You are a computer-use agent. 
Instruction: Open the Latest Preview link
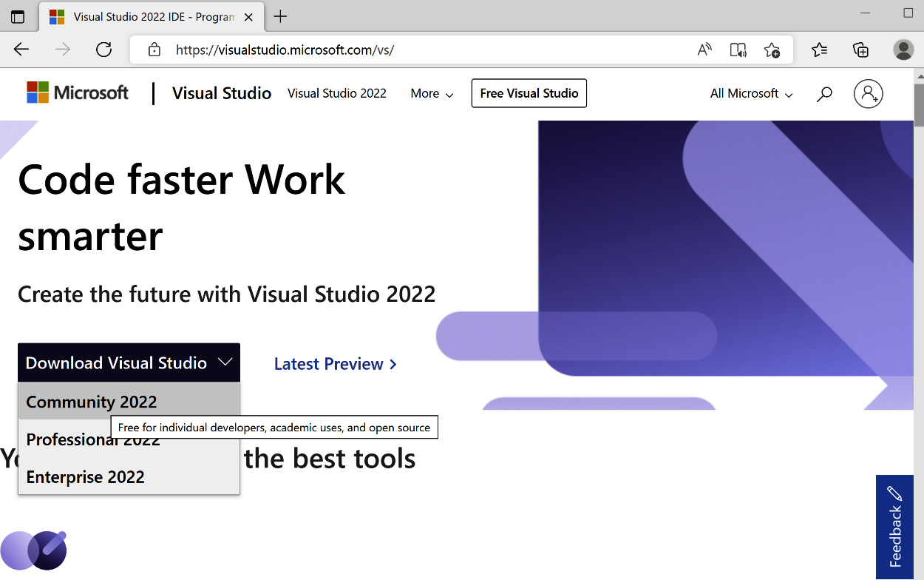pos(336,364)
